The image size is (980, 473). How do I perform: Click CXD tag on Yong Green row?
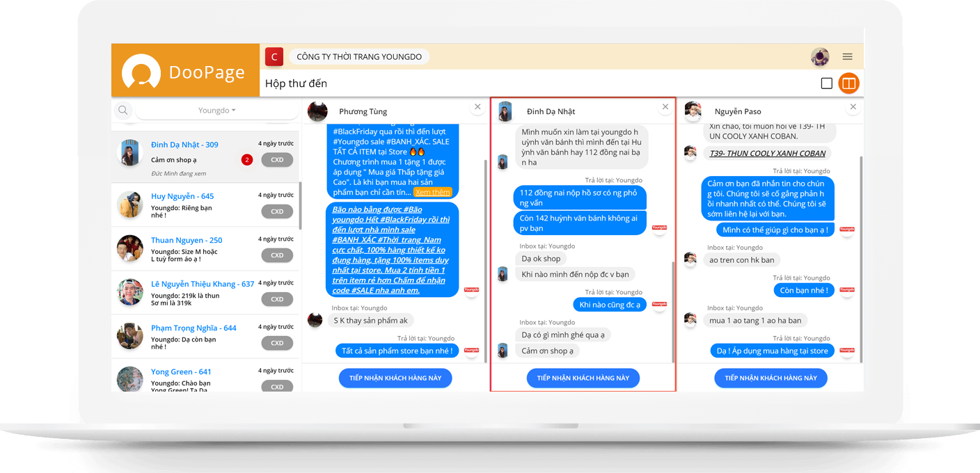pos(277,386)
